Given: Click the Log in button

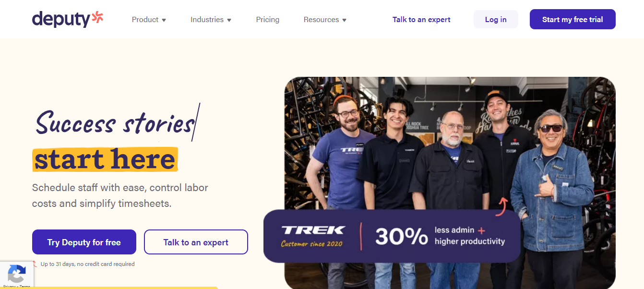Looking at the screenshot, I should (496, 19).
